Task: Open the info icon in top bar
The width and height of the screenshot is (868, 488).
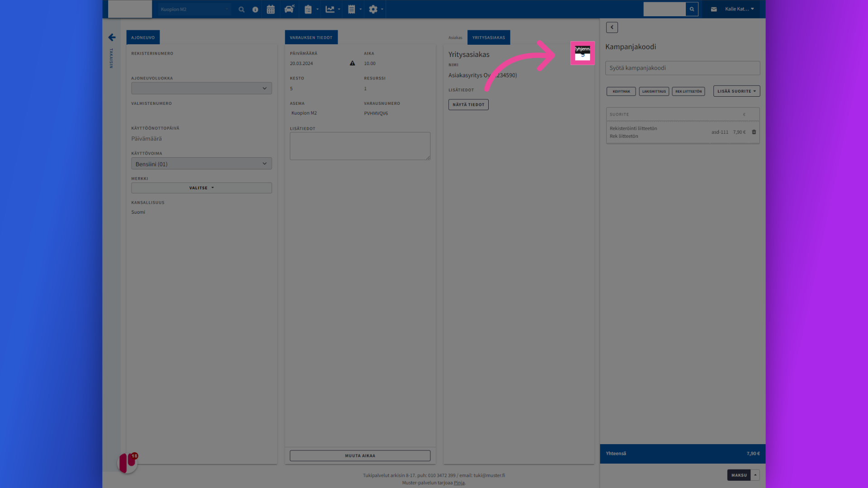Action: click(255, 9)
